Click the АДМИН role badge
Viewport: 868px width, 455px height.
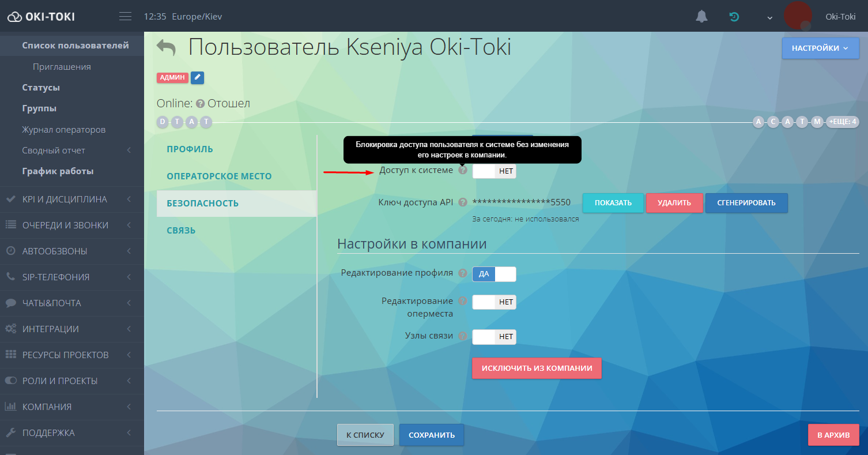(172, 78)
